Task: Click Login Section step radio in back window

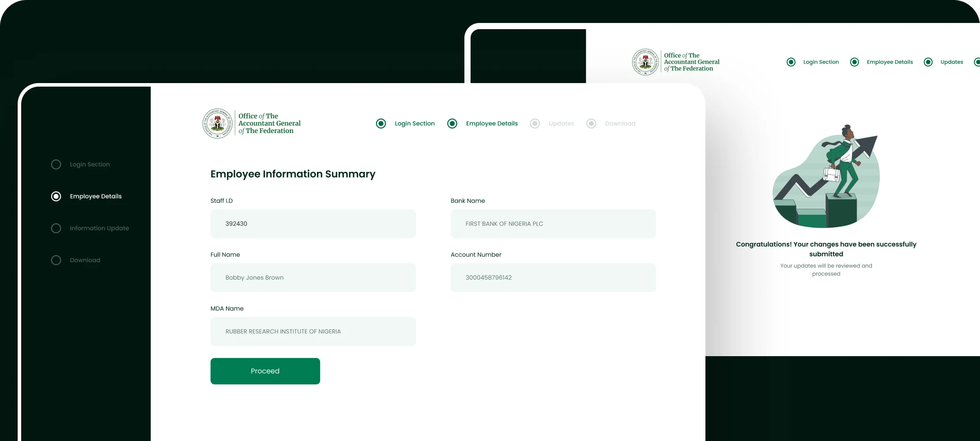Action: click(791, 62)
